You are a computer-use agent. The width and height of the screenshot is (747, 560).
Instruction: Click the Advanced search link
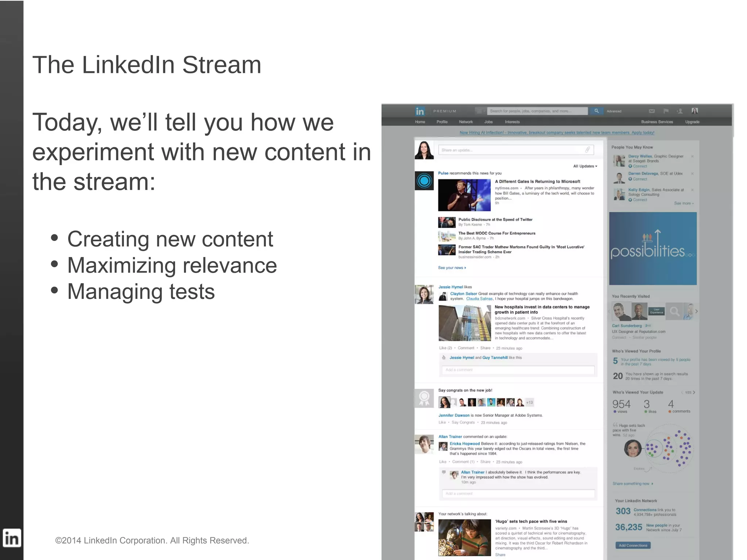coord(614,111)
